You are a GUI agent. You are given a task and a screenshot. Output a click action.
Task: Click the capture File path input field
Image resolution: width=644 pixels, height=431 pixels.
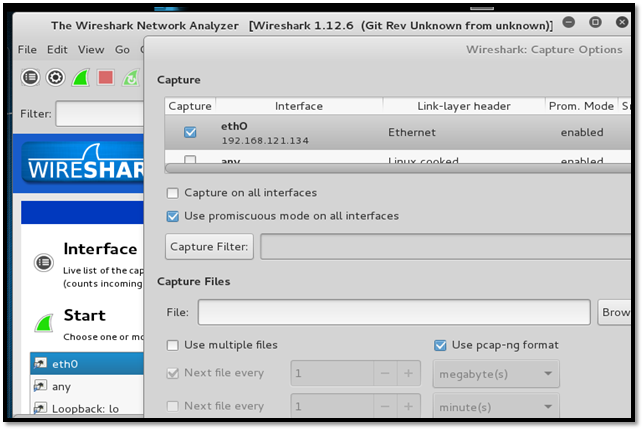click(393, 313)
